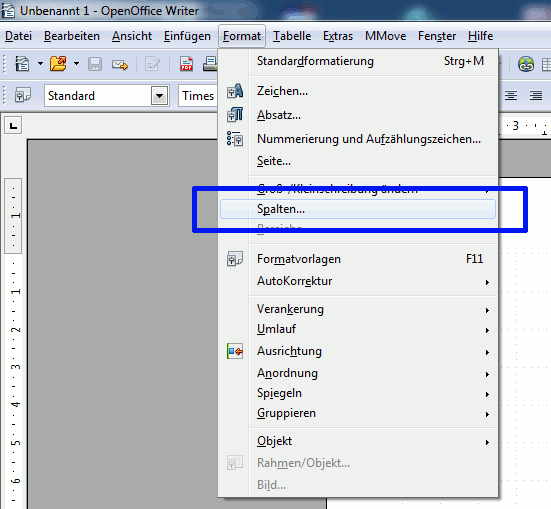Open the dropdown arrow beside Open icon
This screenshot has width=551, height=509.
tap(76, 64)
